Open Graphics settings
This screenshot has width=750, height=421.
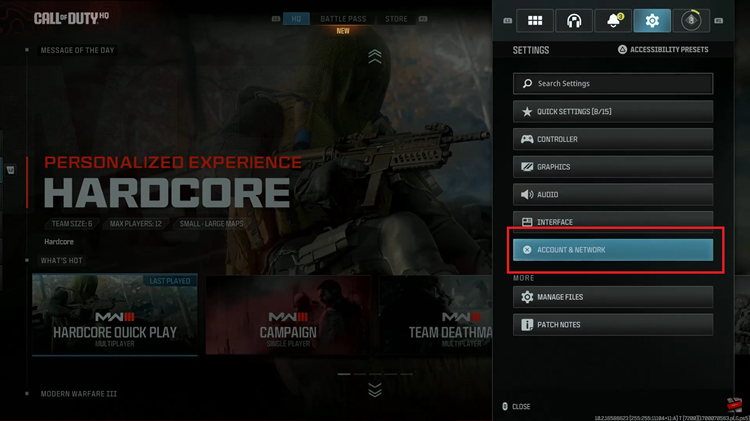(613, 167)
